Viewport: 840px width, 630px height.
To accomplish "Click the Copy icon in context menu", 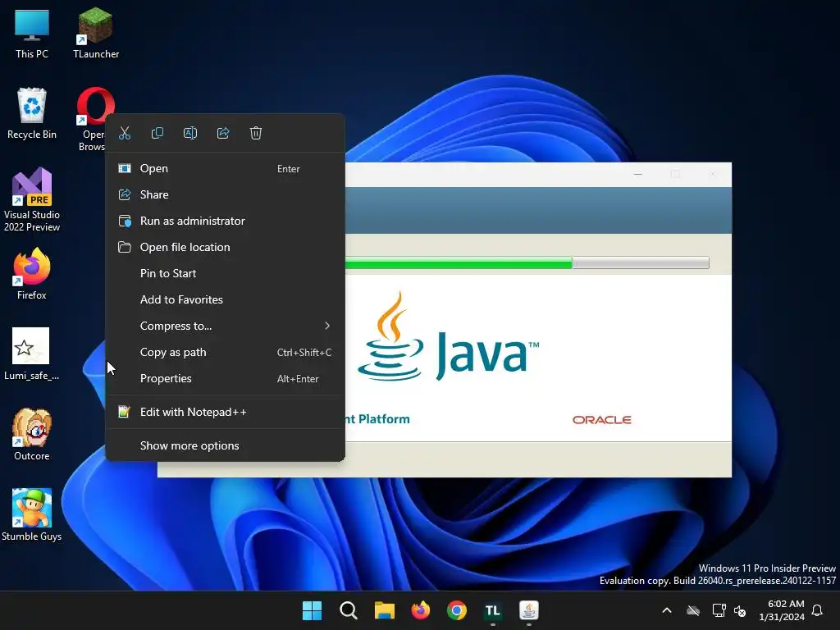I will 157,133.
